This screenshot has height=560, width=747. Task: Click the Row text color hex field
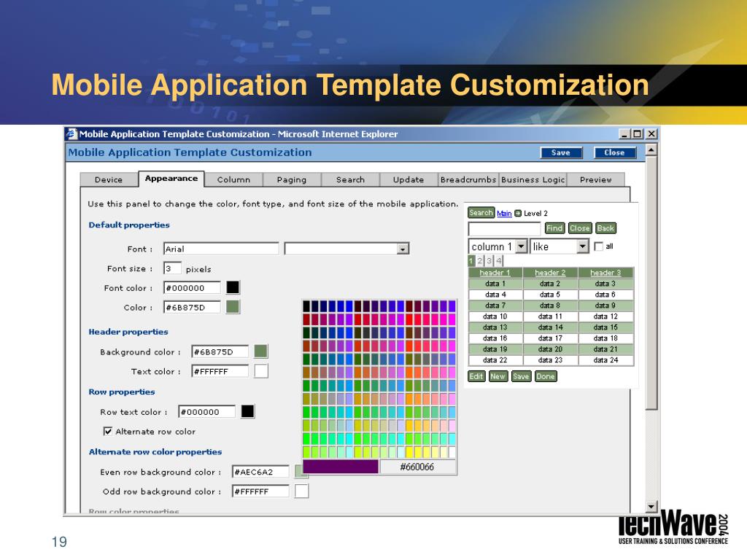coord(206,411)
